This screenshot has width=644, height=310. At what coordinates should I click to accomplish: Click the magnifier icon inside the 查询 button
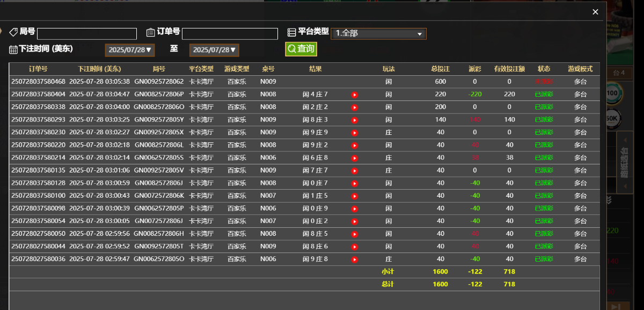click(291, 49)
